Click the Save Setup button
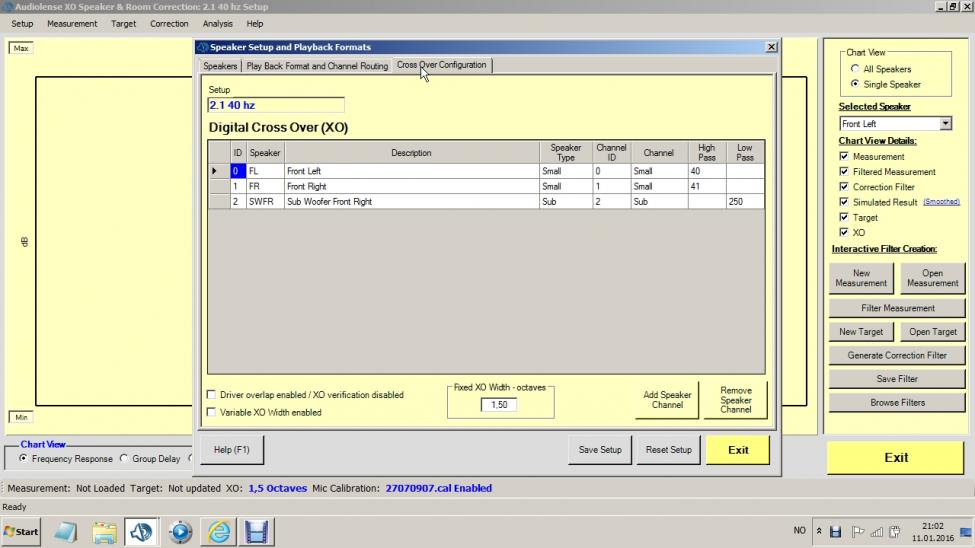This screenshot has width=975, height=548. point(600,450)
